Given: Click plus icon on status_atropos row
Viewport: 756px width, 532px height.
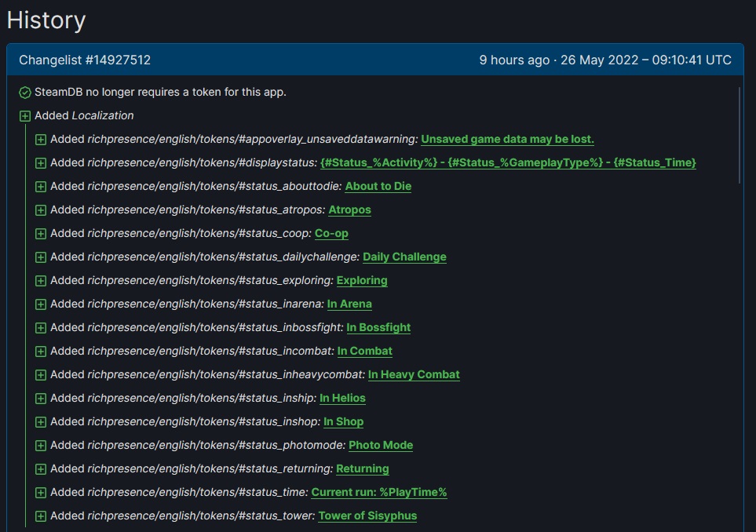Looking at the screenshot, I should (x=41, y=210).
